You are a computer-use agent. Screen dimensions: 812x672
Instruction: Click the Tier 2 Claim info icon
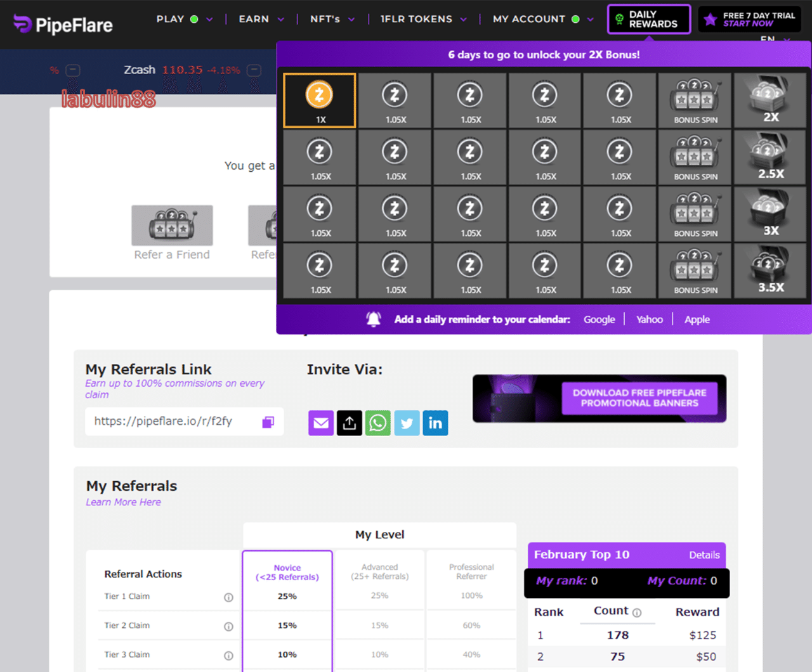pyautogui.click(x=228, y=626)
